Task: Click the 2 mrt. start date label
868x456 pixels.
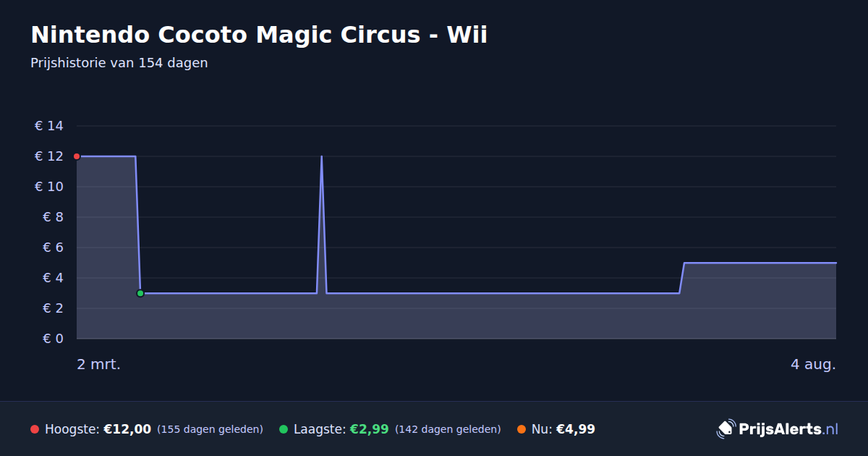Action: (98, 364)
